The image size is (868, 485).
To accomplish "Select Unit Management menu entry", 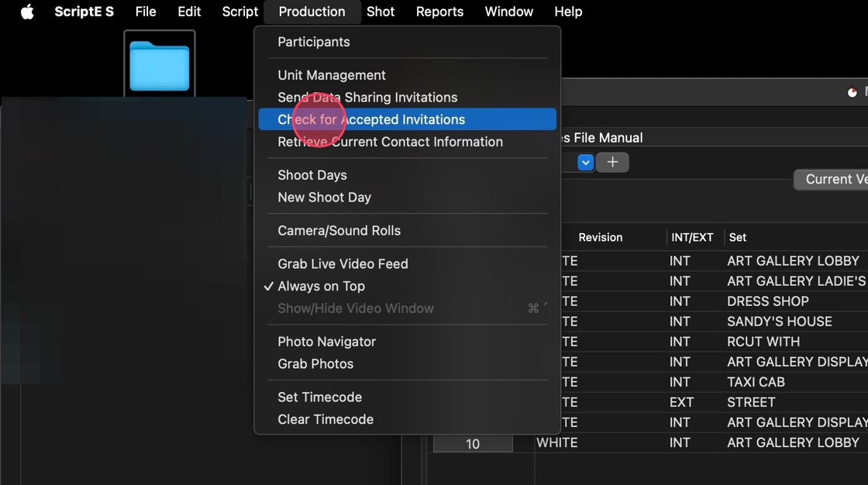I will coord(331,75).
